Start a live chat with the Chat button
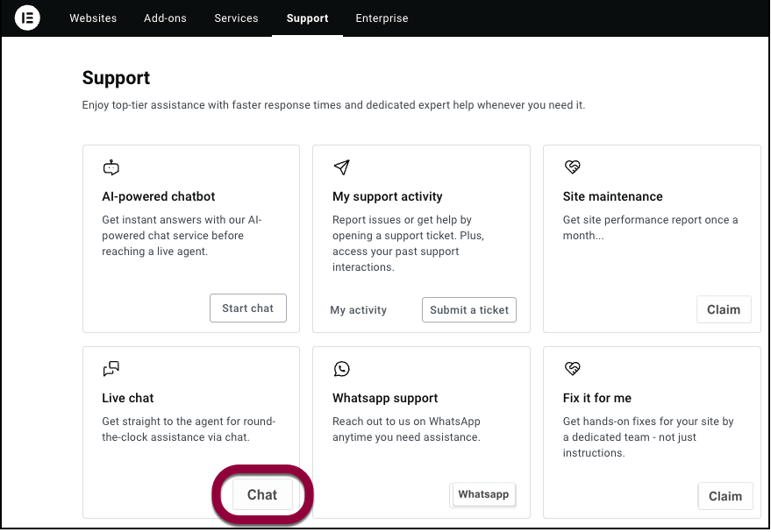The width and height of the screenshot is (771, 532). (x=262, y=495)
